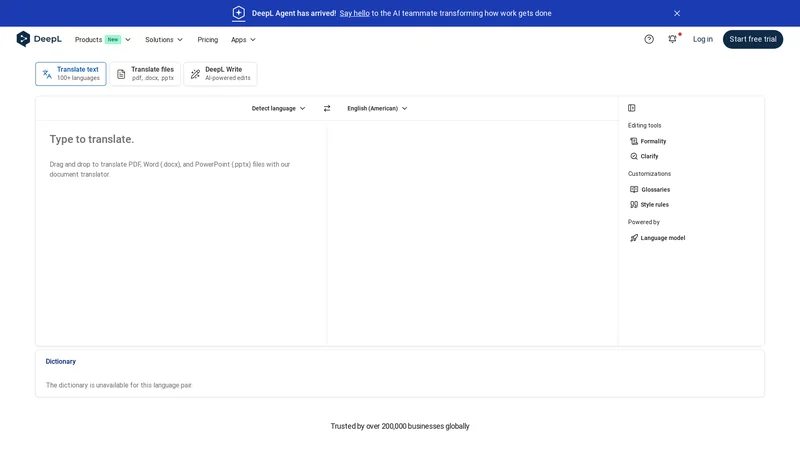The image size is (800, 450).
Task: Swap source and target languages
Action: pos(327,108)
